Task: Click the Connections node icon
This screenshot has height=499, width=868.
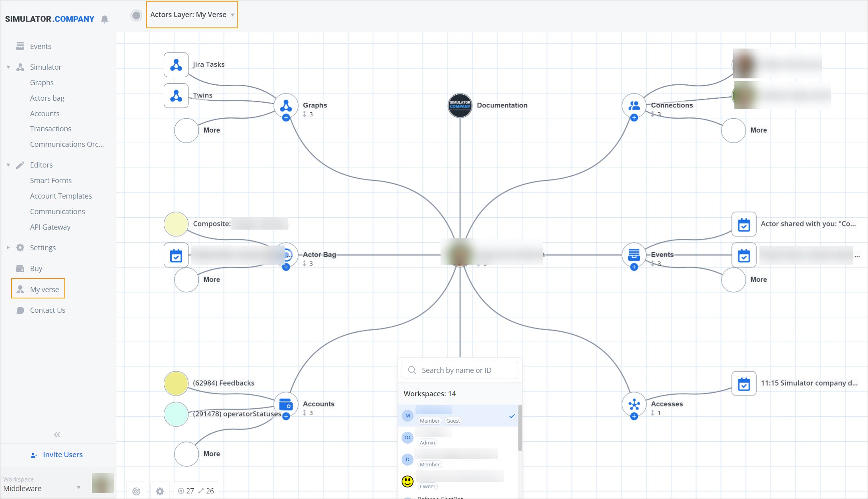Action: (634, 104)
